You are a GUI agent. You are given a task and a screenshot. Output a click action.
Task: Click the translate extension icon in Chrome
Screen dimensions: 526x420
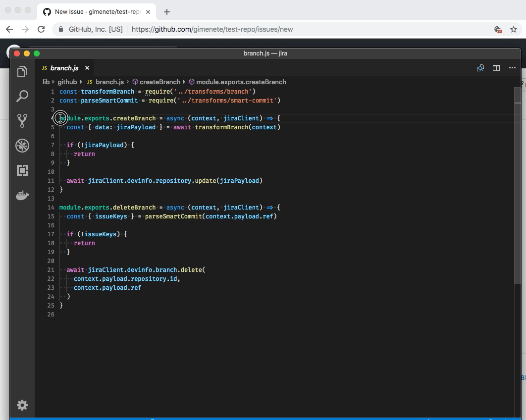498,30
